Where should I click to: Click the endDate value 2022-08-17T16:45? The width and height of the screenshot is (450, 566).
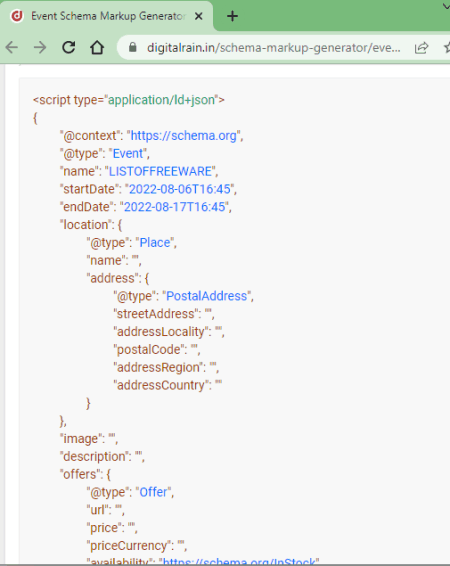[175, 207]
